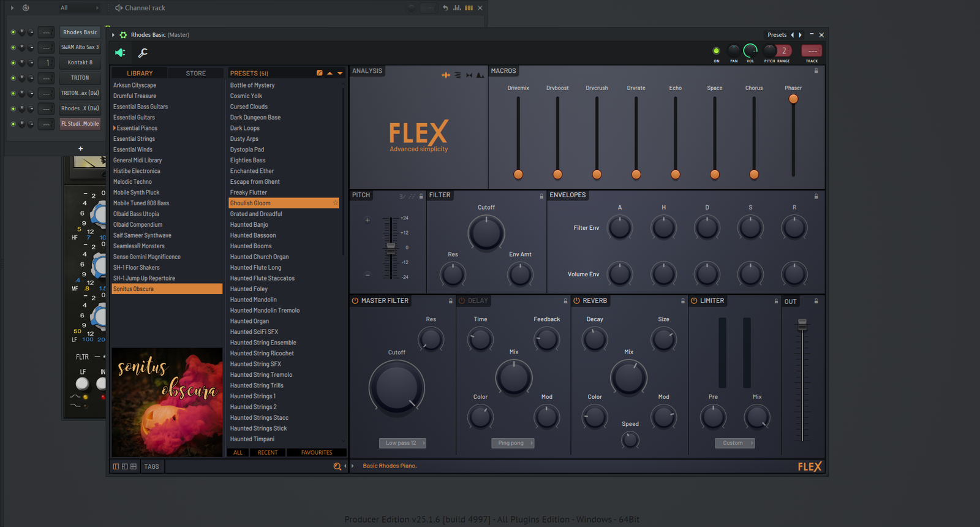980x527 pixels.
Task: Mark Ghoulish Gloom as favourite star
Action: point(335,203)
